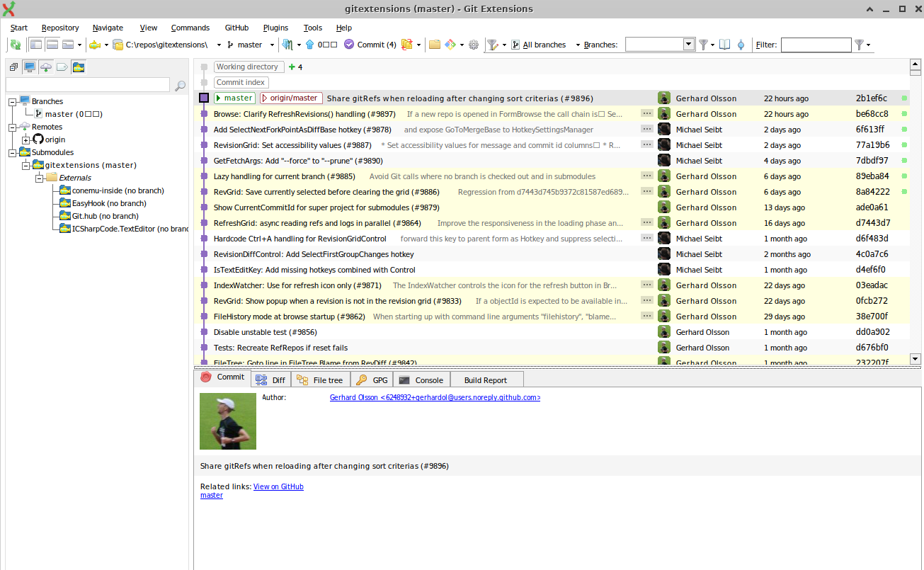Open the Commit (4) dialog

click(x=370, y=44)
